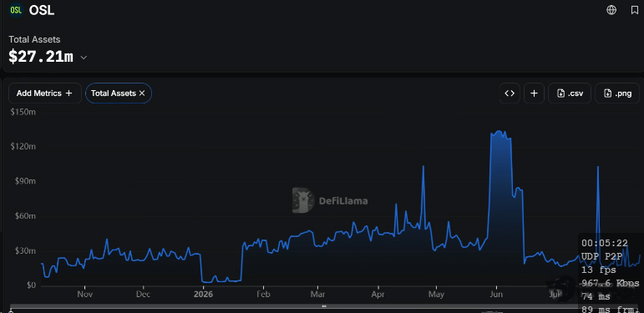Click the Dec axis label
This screenshot has width=644, height=313.
(144, 295)
